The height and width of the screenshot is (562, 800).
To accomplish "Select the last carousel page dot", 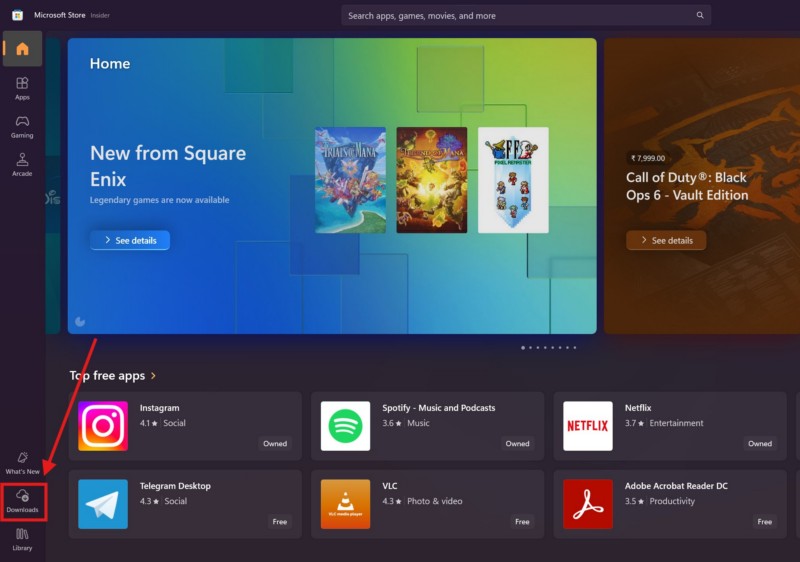I will (574, 348).
